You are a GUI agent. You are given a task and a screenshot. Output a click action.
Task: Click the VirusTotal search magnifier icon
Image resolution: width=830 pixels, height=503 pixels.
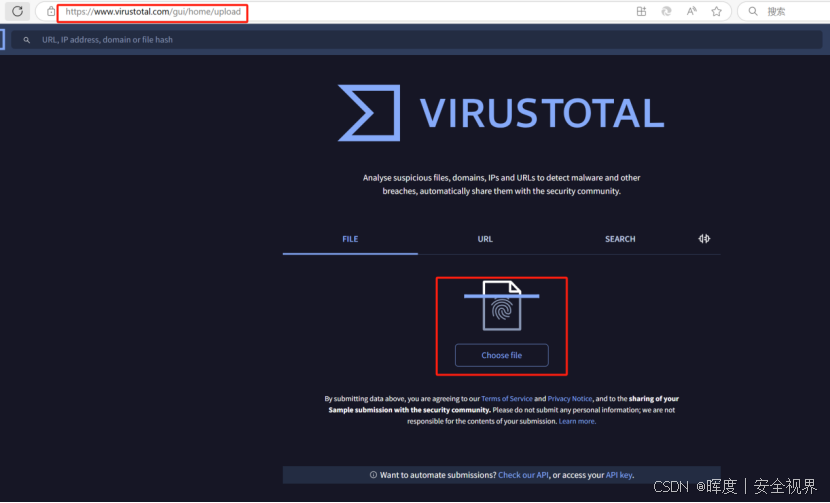coord(26,40)
